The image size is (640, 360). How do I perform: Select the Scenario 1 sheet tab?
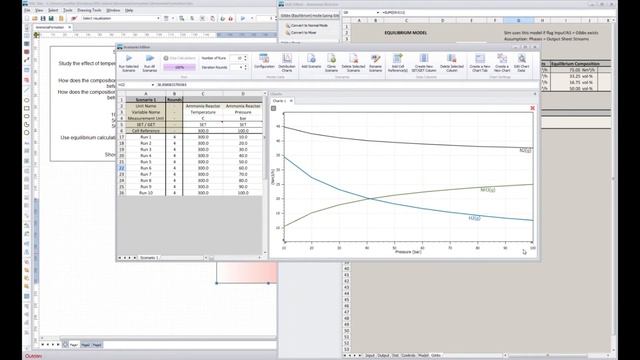[x=149, y=258]
